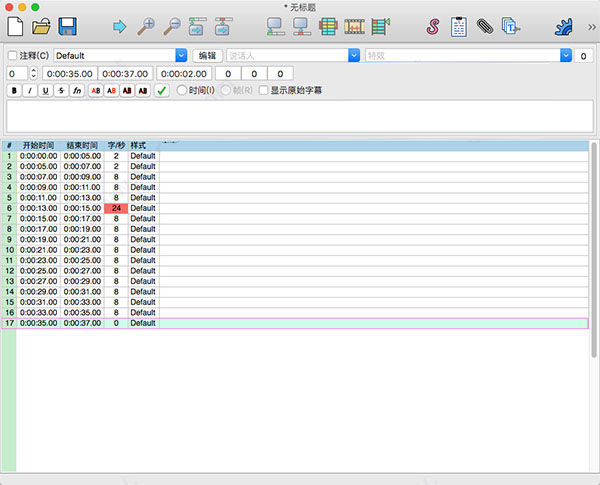Snap subtitle start to video
The height and width of the screenshot is (485, 600).
pos(276,27)
